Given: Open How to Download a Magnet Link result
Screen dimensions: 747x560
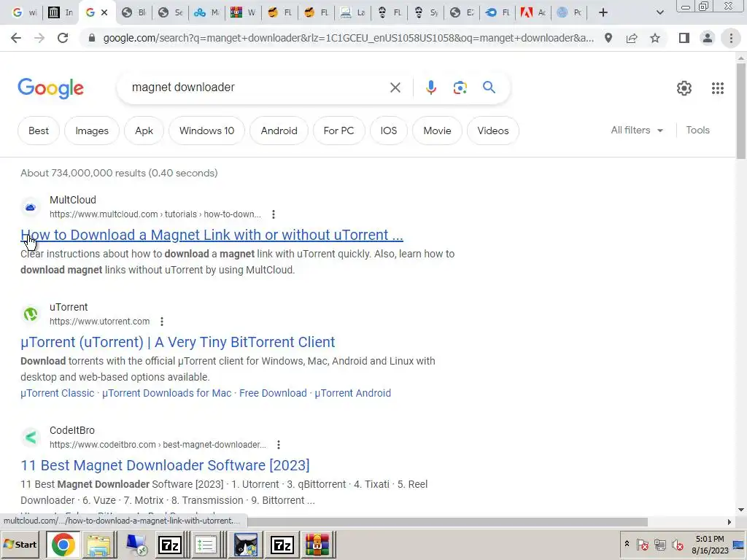Looking at the screenshot, I should coord(212,235).
